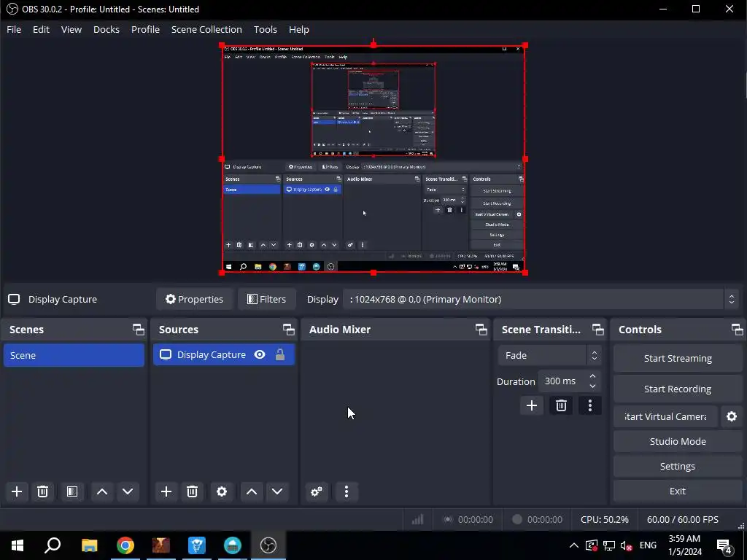
Task: Open the Help menu
Action: pyautogui.click(x=298, y=29)
